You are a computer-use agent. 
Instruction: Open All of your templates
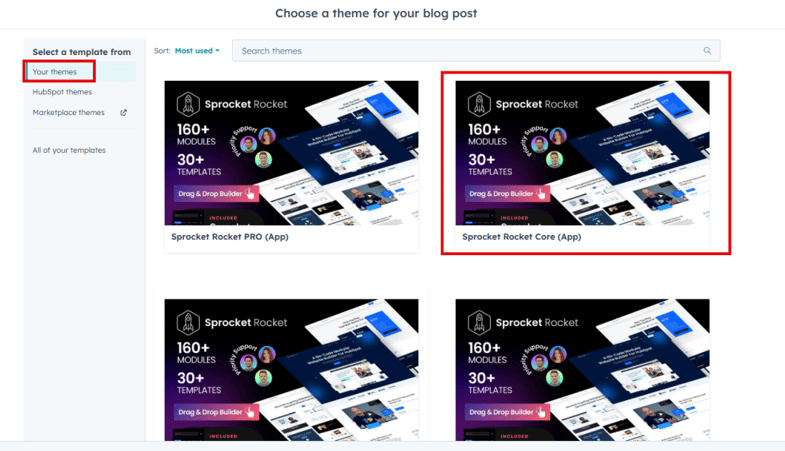point(69,150)
